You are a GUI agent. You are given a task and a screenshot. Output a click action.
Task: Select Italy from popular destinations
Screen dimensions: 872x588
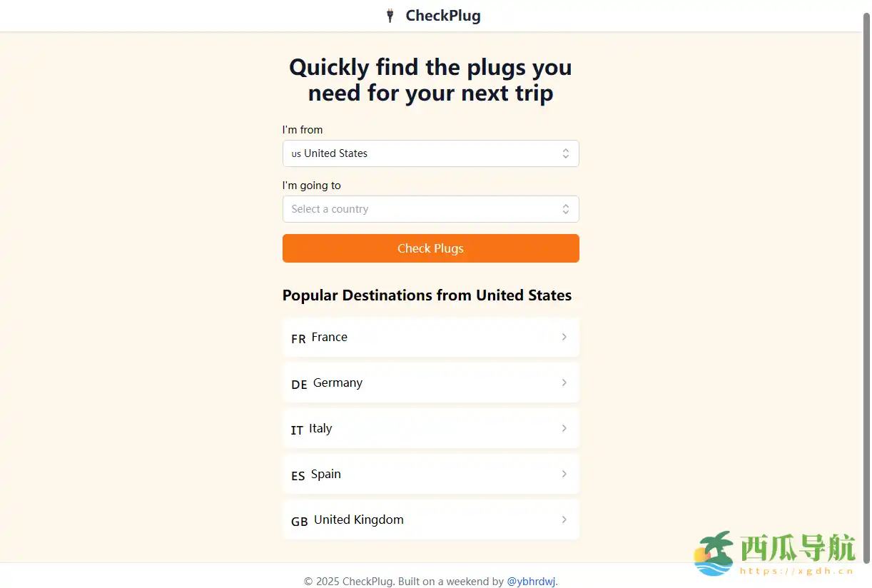(x=430, y=428)
